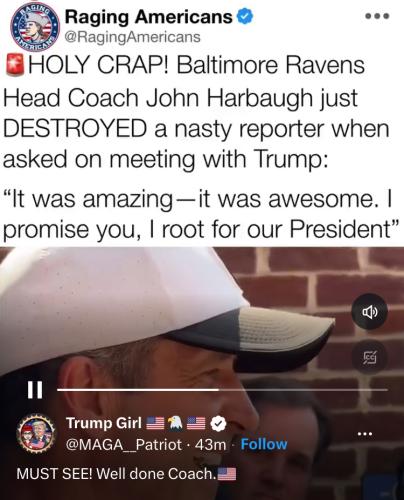Open the Raging Americans profile avatar

tap(35, 27)
